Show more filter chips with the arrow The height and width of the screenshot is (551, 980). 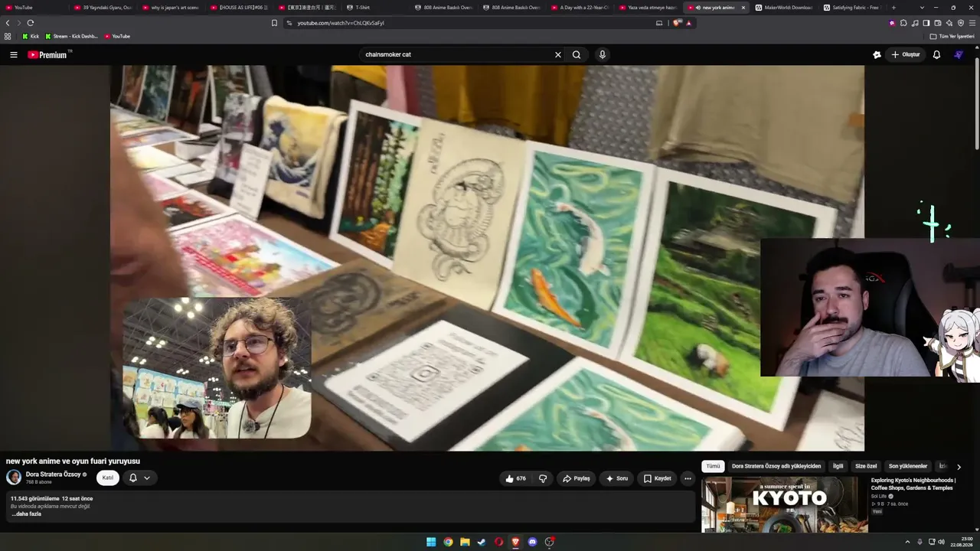click(959, 466)
